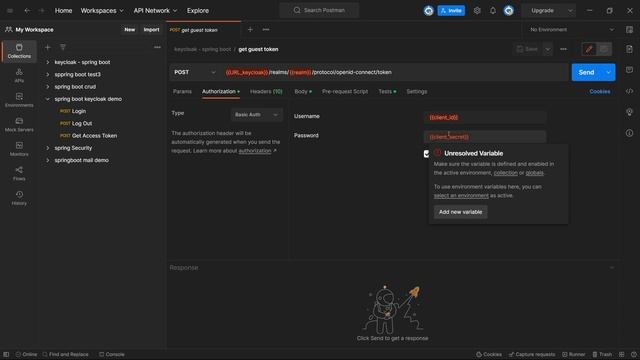Open the Collections sidebar panel
Viewport: 640px width, 360px height.
click(19, 51)
